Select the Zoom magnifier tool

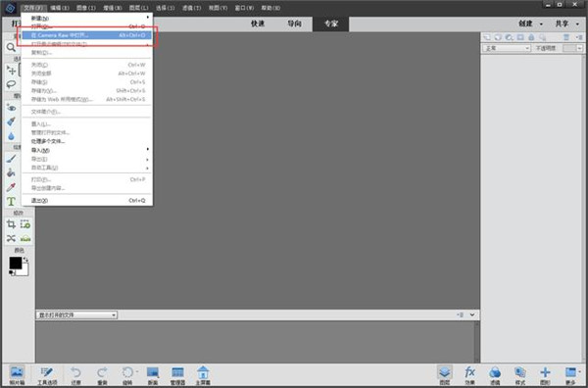[x=11, y=47]
